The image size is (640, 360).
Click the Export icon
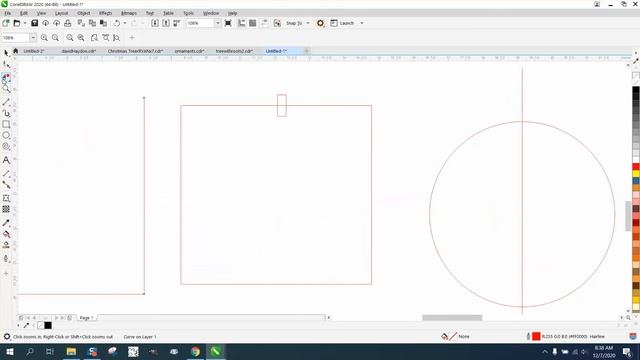coord(166,23)
